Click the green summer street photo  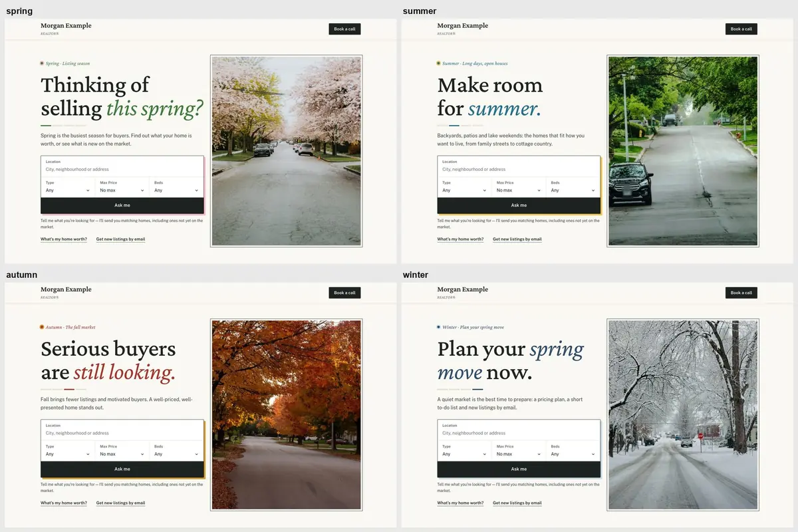coord(683,151)
